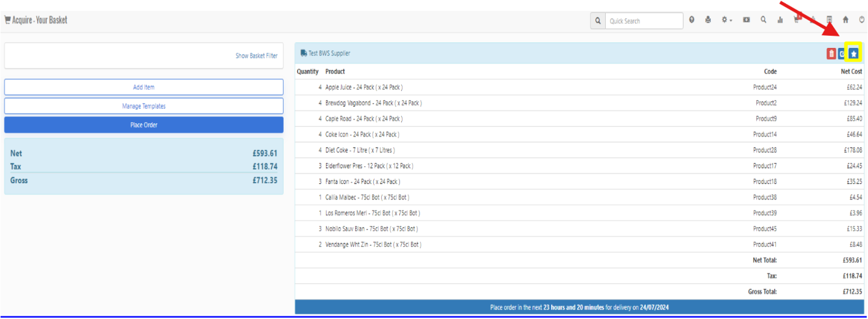The image size is (868, 319).
Task: Click the magnifier search icon in toolbar
Action: [763, 20]
